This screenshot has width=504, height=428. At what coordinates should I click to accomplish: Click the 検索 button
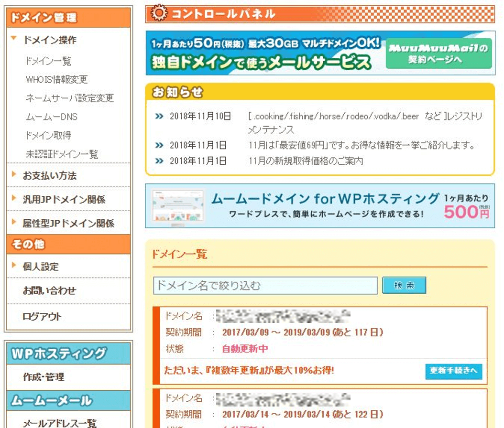404,286
